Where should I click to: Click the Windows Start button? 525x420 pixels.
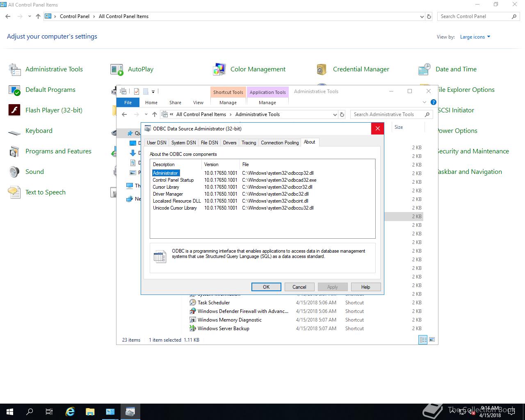click(x=10, y=412)
